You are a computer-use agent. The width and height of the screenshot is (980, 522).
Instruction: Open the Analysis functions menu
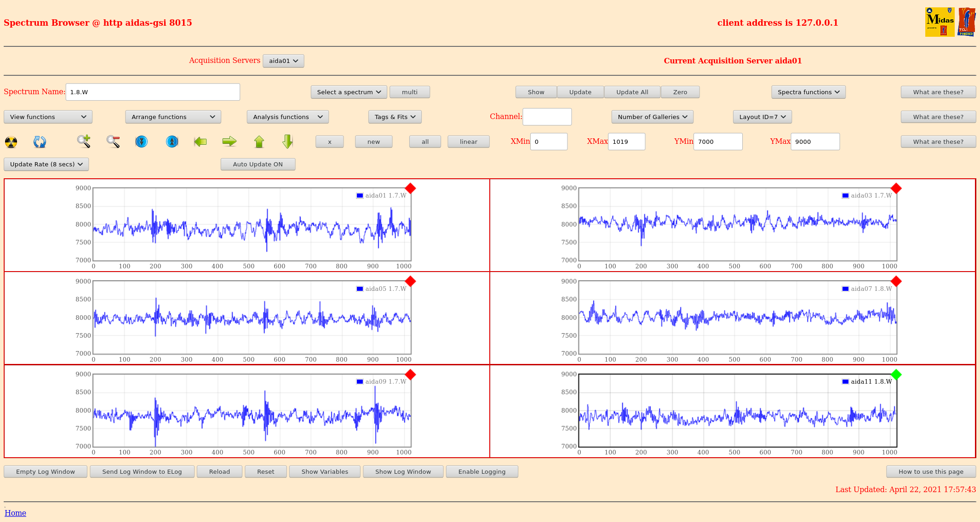[287, 117]
